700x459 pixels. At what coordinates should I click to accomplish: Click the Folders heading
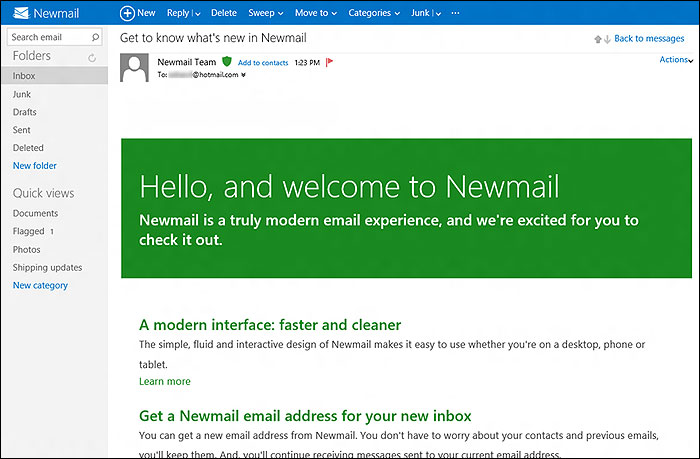(32, 56)
